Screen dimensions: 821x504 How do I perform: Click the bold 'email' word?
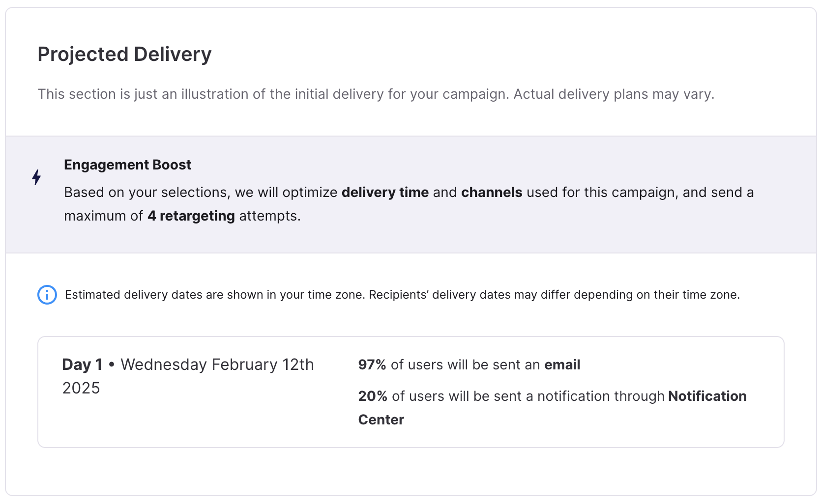tap(562, 364)
